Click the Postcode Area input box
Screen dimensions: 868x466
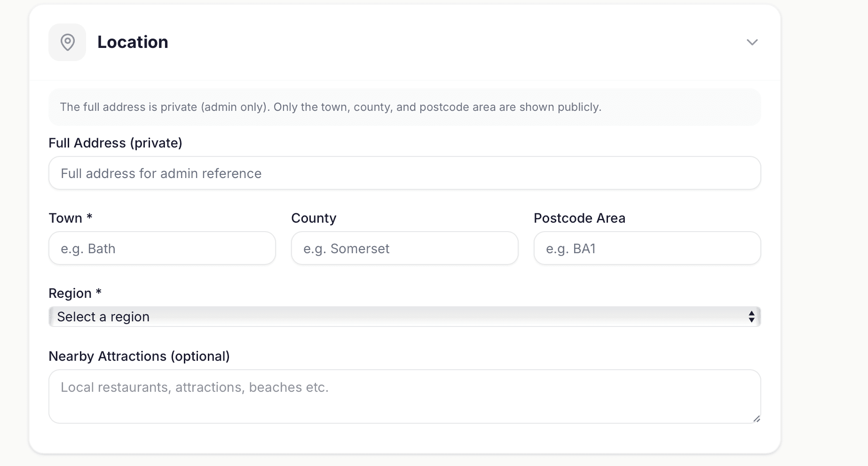[647, 249]
